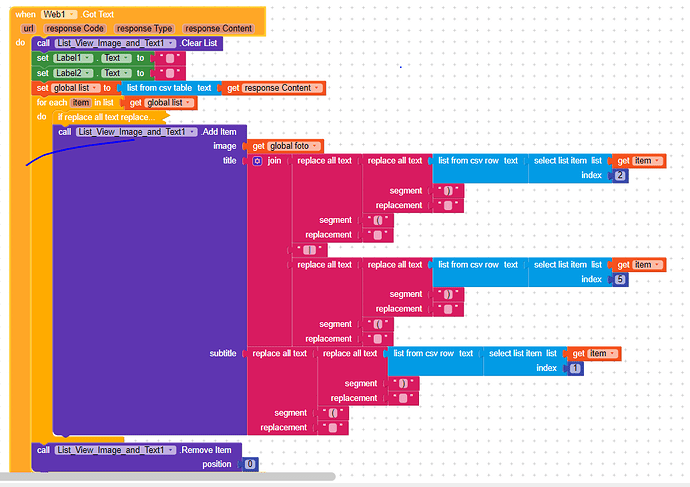Click the position number 0 field
The height and width of the screenshot is (487, 690).
tap(250, 464)
